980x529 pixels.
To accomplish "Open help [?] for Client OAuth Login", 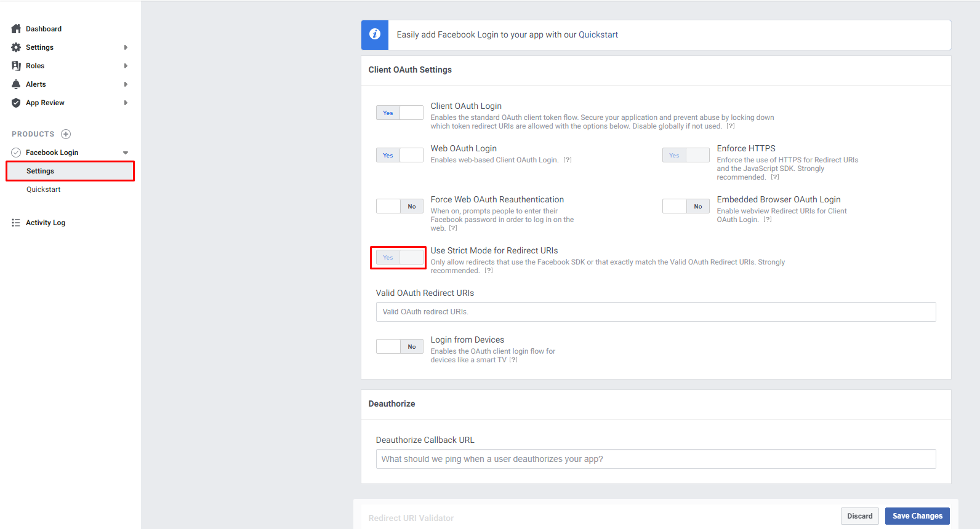I will [731, 126].
